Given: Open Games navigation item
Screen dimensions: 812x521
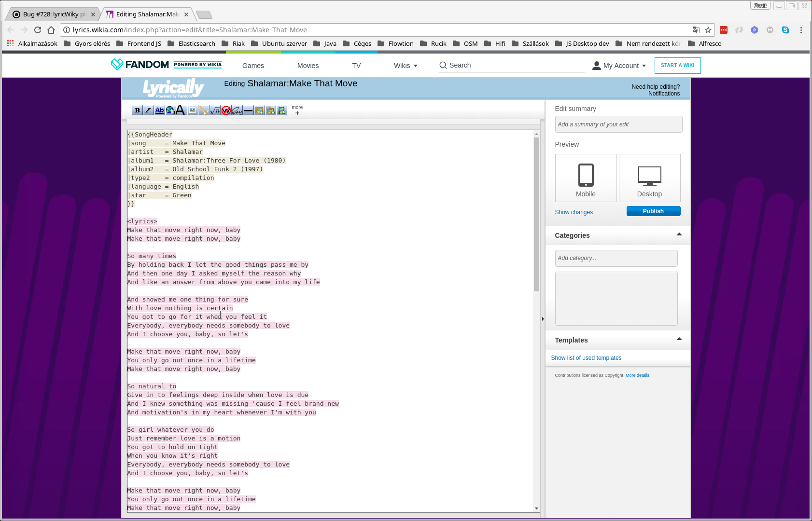Looking at the screenshot, I should [253, 66].
